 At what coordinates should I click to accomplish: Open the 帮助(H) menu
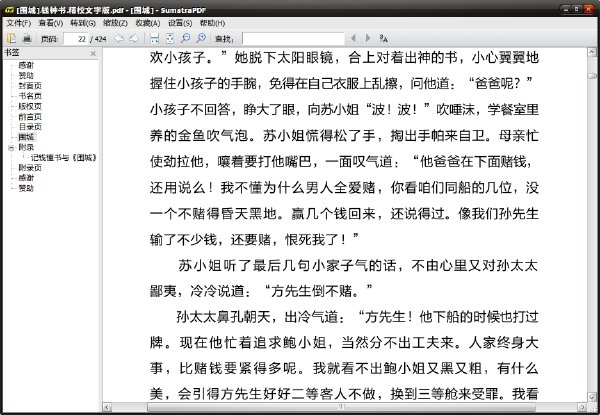[212, 23]
